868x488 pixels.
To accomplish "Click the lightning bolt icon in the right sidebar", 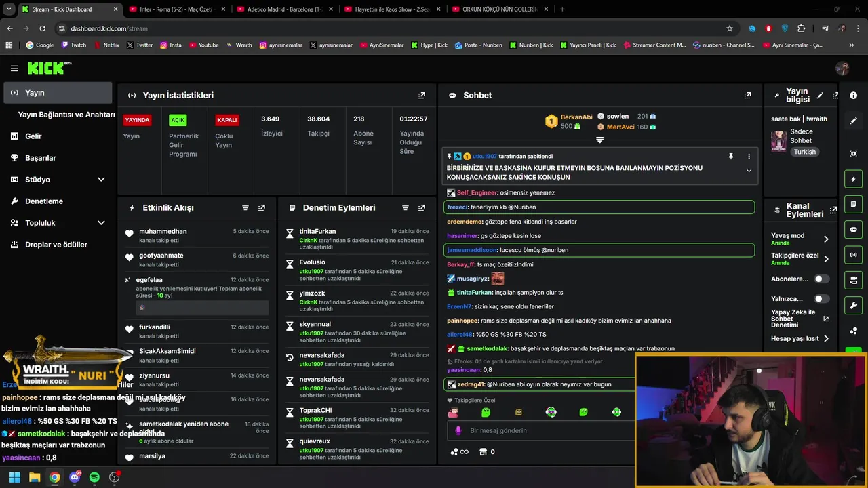I will tap(854, 179).
